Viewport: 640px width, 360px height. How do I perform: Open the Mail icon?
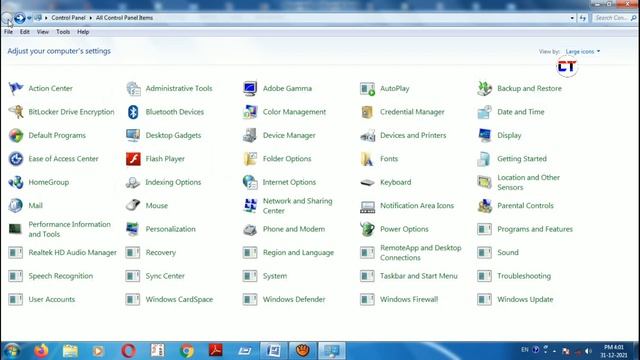point(16,205)
